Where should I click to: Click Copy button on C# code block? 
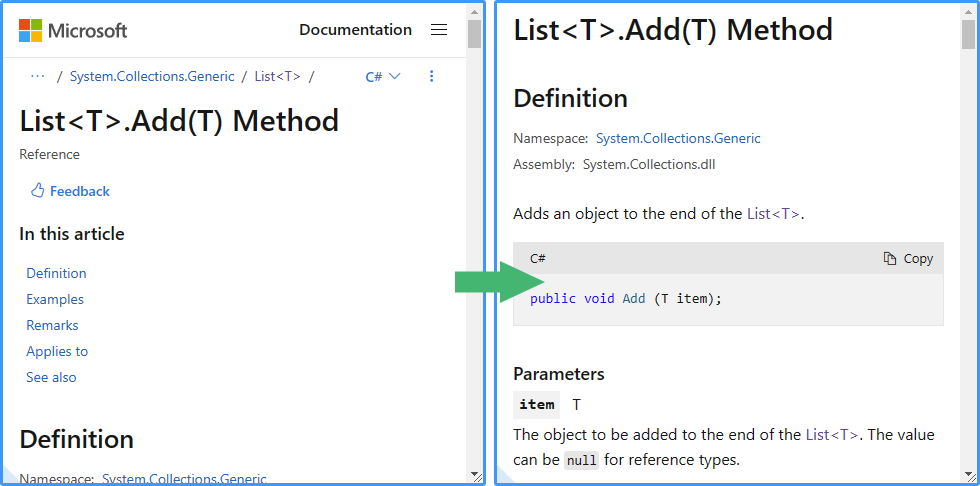tap(908, 259)
